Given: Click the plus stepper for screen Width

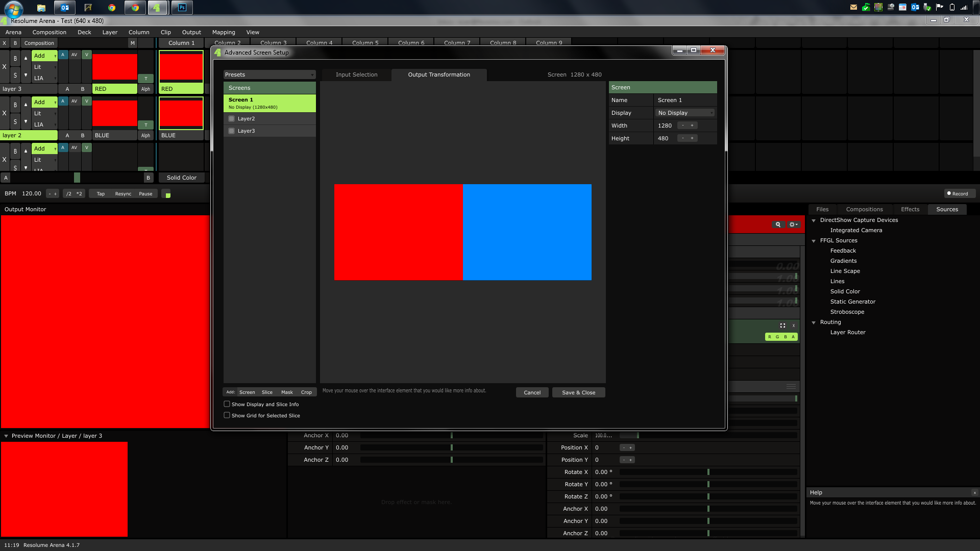Looking at the screenshot, I should click(692, 126).
